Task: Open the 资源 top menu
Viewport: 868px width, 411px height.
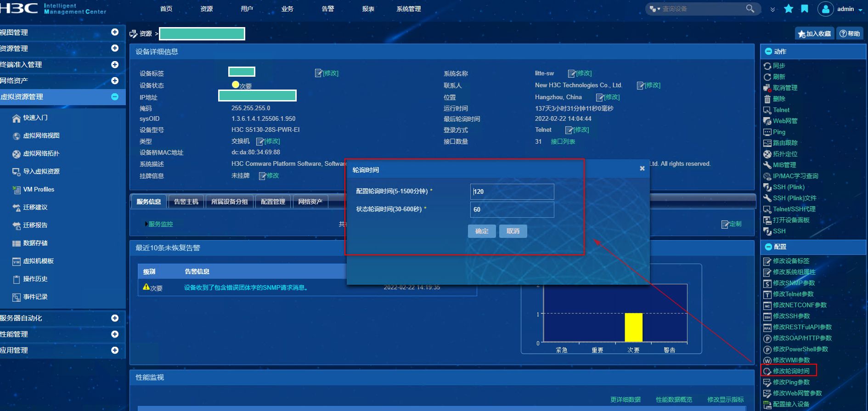Action: [x=207, y=9]
